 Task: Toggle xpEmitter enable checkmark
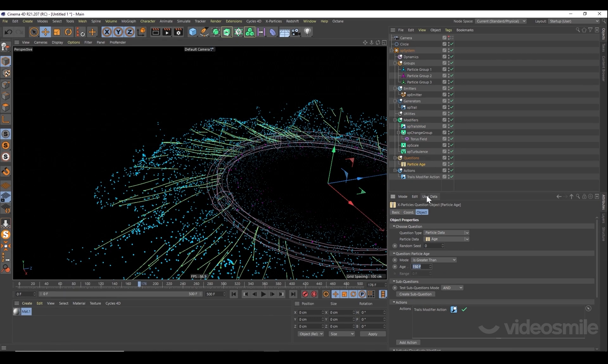click(452, 95)
